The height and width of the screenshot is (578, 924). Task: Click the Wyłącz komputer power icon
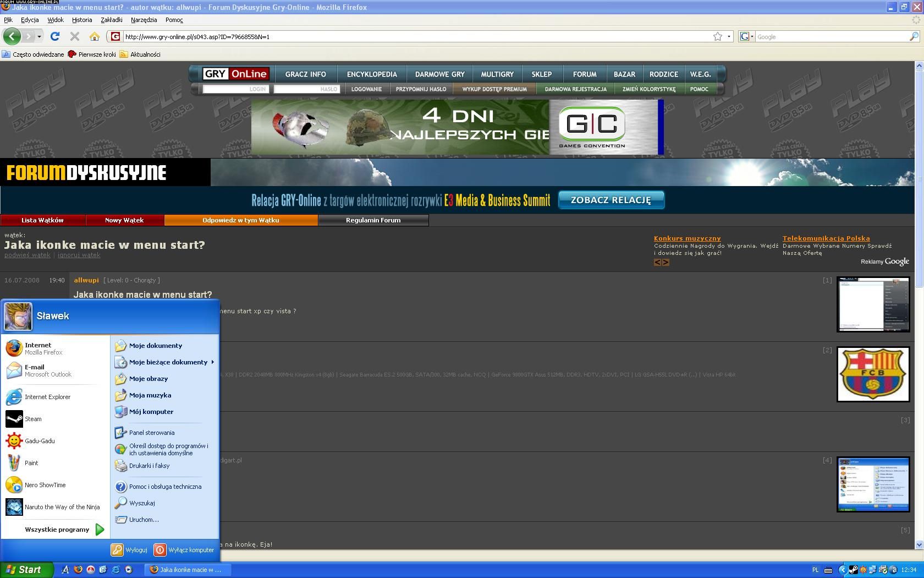pos(159,549)
